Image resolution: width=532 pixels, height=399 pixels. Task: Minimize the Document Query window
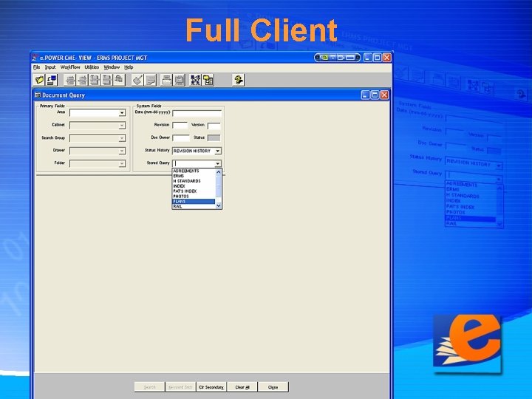365,95
